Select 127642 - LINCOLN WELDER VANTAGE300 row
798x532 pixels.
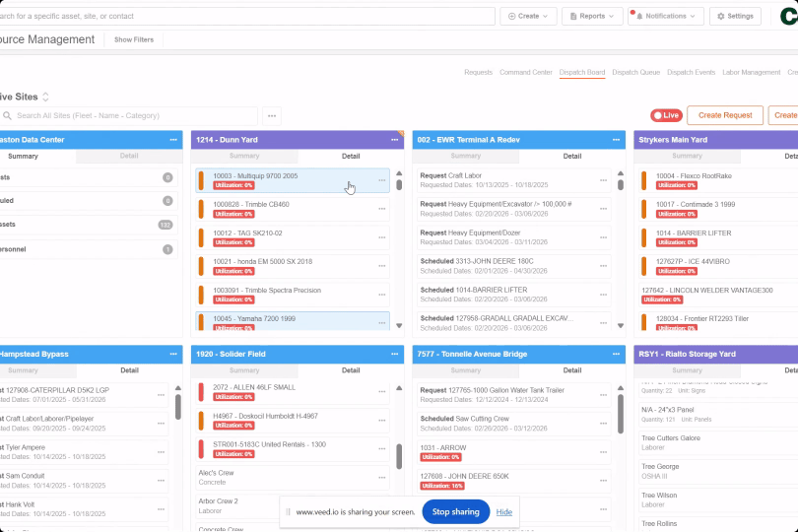718,295
